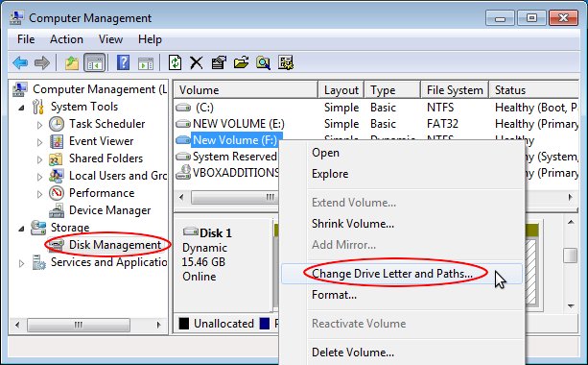Image resolution: width=588 pixels, height=365 pixels.
Task: Click the Properties toolbar icon
Action: pyautogui.click(x=219, y=62)
